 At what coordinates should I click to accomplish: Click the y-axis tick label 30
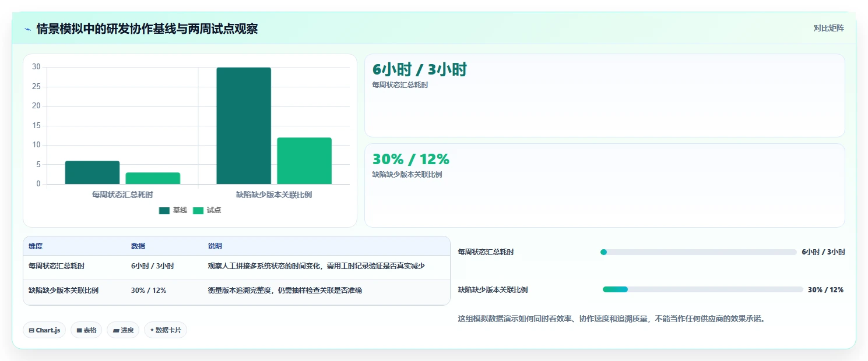pos(36,67)
